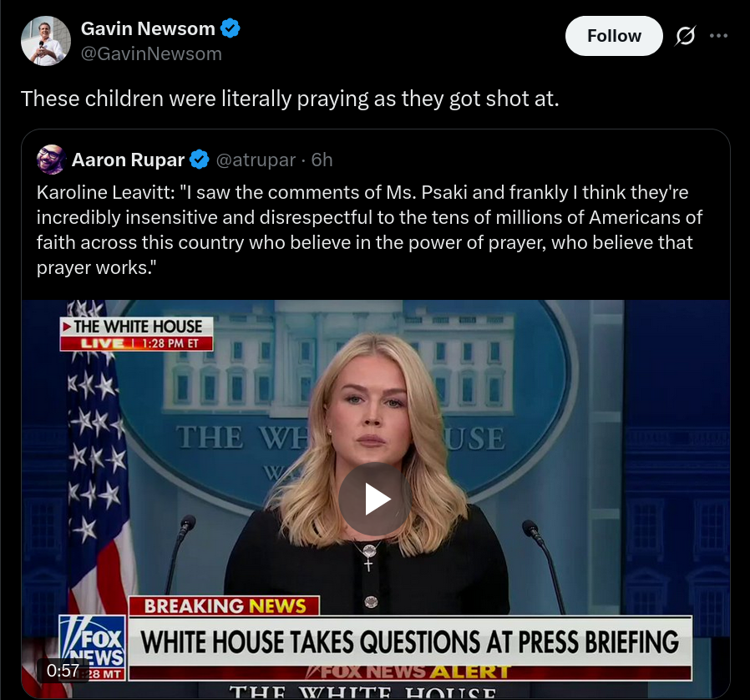Click The White House LIVE label in video
Viewport: 750px width, 700px height.
pyautogui.click(x=136, y=334)
